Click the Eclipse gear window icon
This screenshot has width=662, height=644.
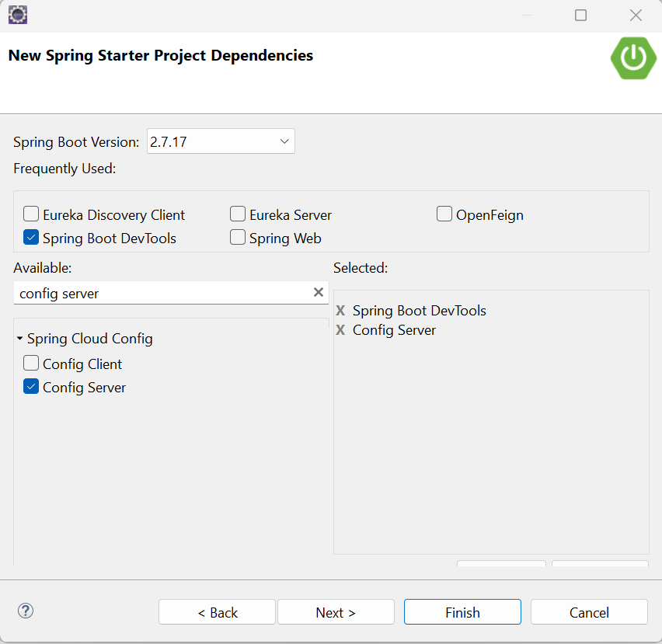pyautogui.click(x=17, y=14)
